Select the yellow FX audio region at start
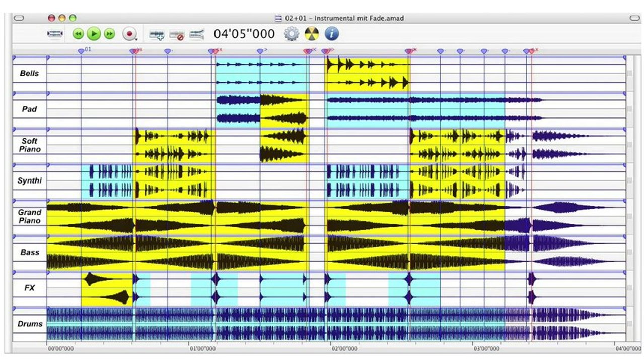Image resolution: width=644 pixels, height=363 pixels. point(107,288)
